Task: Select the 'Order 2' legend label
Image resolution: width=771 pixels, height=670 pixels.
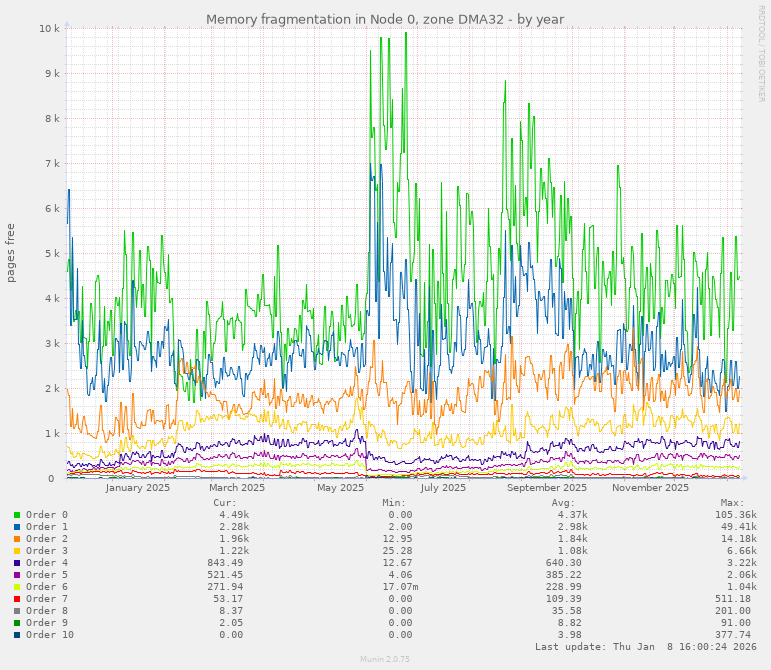Action: click(47, 539)
